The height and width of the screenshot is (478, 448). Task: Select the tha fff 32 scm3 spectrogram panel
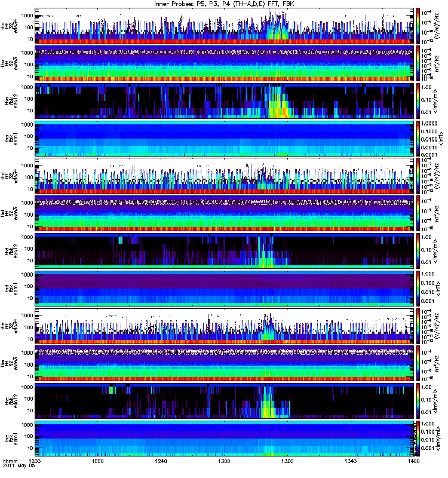[x=225, y=63]
